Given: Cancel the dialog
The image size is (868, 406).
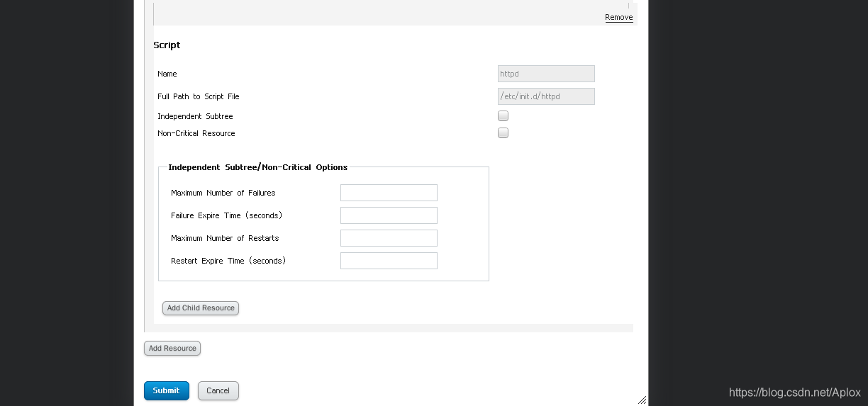Looking at the screenshot, I should 218,390.
